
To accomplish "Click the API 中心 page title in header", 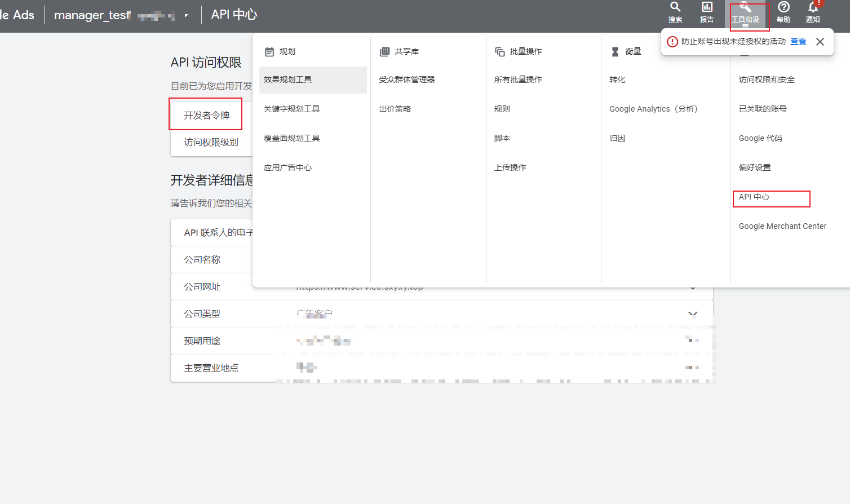I will coord(234,15).
